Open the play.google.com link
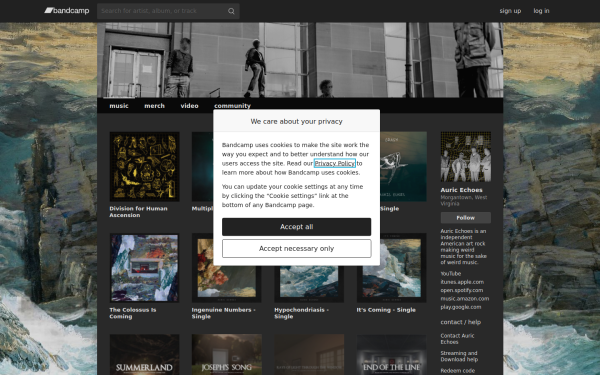Viewport: 600px width, 375px height. click(x=461, y=307)
